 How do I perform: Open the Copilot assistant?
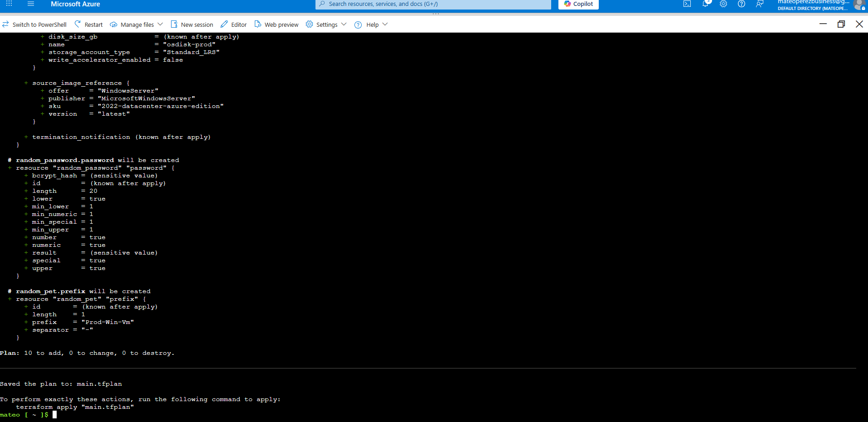pyautogui.click(x=578, y=4)
